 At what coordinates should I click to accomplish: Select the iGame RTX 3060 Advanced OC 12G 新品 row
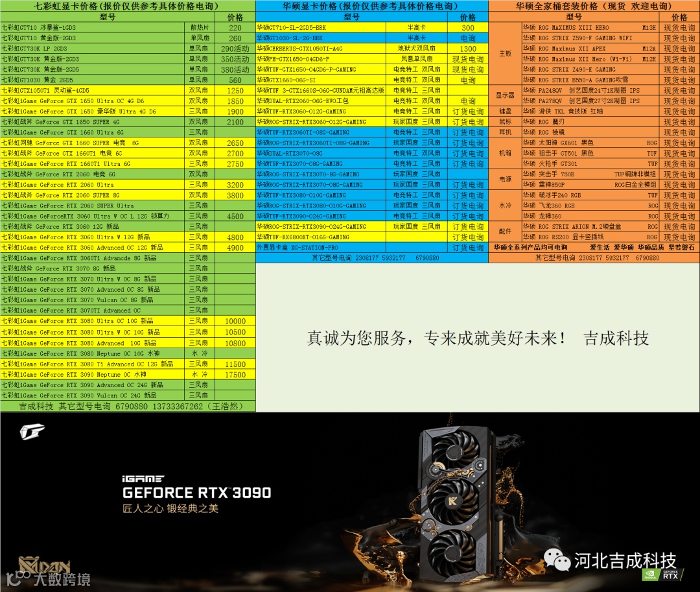(128, 247)
